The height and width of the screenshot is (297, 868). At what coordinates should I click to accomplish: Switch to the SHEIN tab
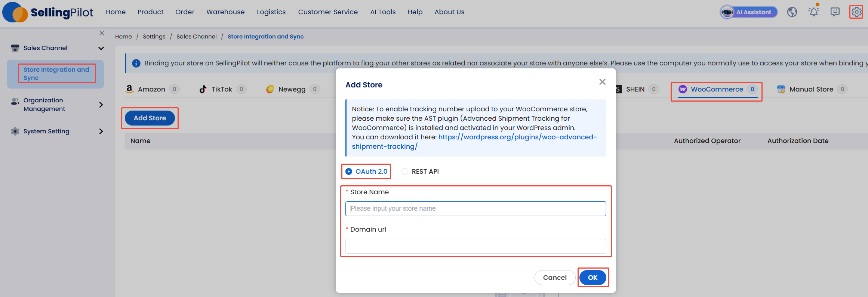point(637,89)
